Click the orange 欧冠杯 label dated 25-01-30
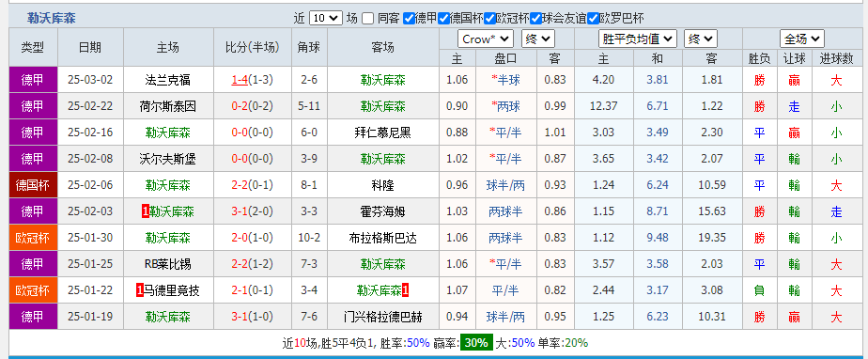868x359 pixels. click(33, 238)
